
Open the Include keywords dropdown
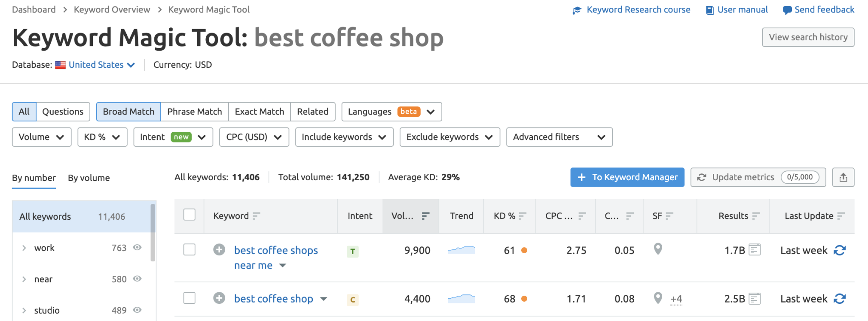(x=344, y=137)
